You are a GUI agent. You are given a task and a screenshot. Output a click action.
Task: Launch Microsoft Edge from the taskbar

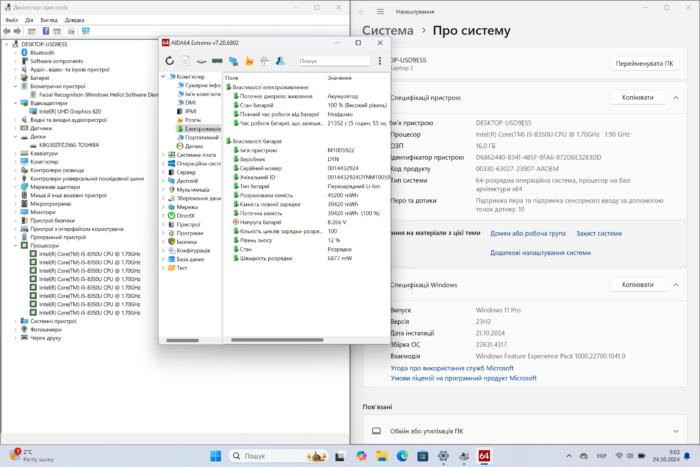pos(402,456)
